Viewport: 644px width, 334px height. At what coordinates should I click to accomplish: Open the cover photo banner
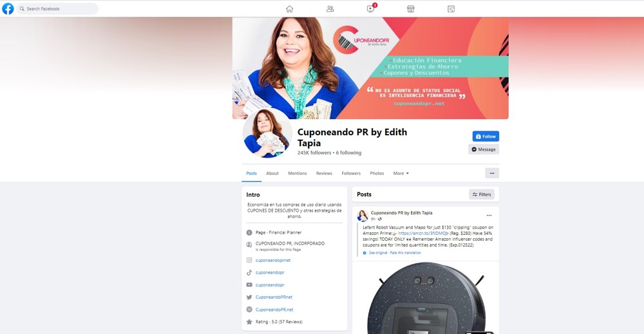click(x=370, y=68)
